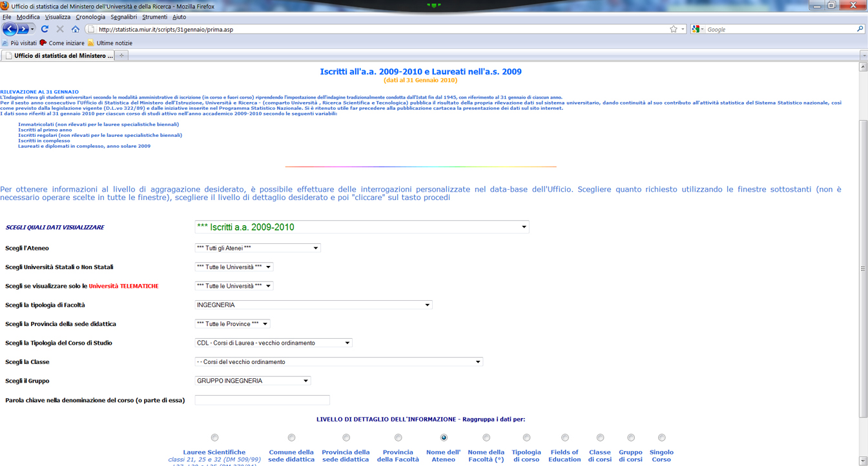
Task: Open the Ultime notizie feed bookmark
Action: (x=110, y=43)
